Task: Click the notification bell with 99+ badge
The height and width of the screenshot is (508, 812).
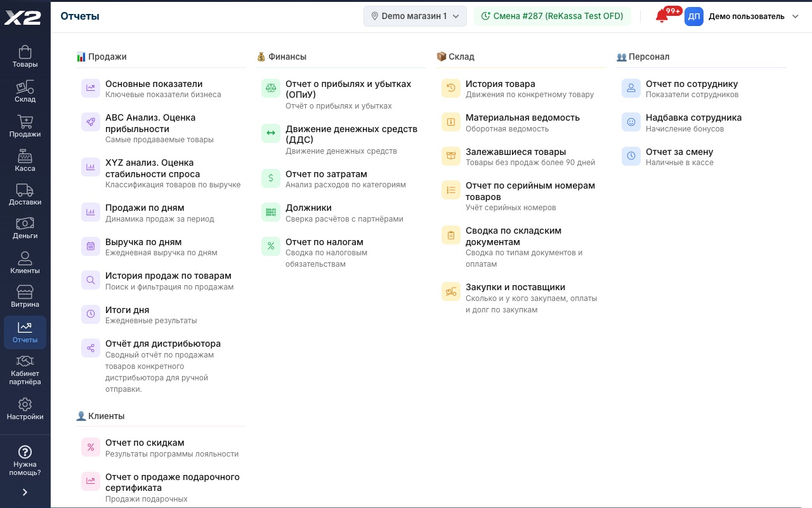Action: [x=662, y=17]
